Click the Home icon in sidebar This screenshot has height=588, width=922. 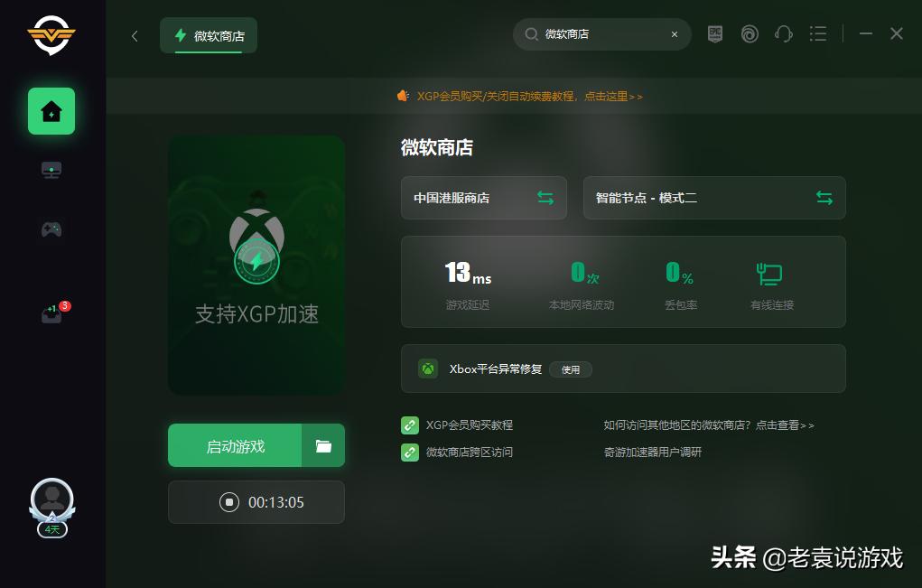click(x=51, y=111)
